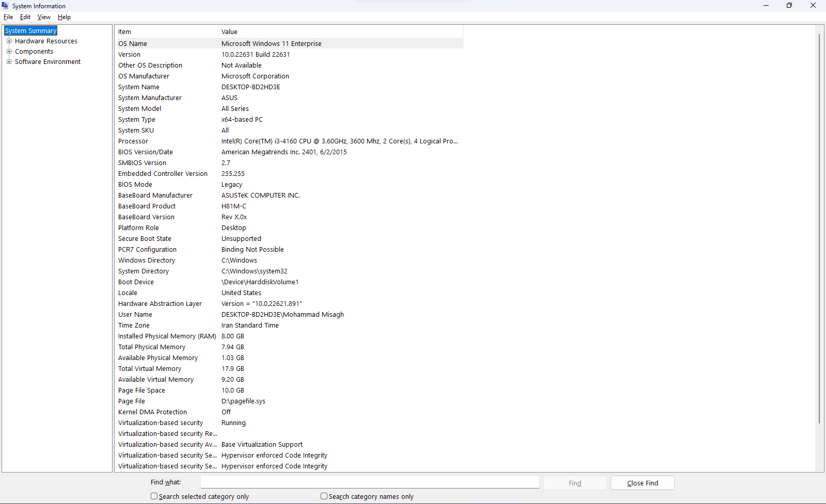This screenshot has height=504, width=826.
Task: Open the Edit menu
Action: point(25,17)
